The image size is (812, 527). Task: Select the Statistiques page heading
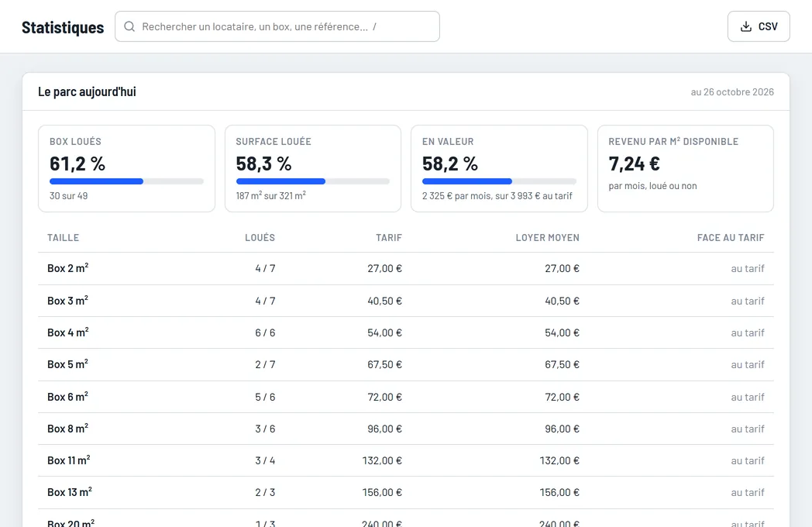[63, 27]
